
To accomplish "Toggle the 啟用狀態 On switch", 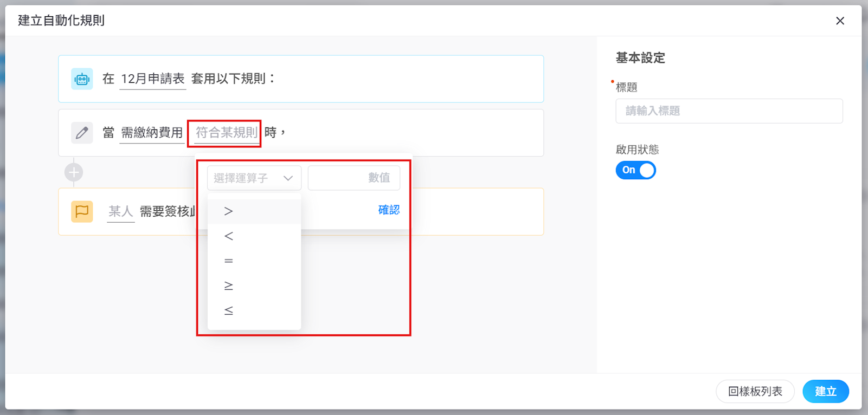I will pyautogui.click(x=635, y=170).
